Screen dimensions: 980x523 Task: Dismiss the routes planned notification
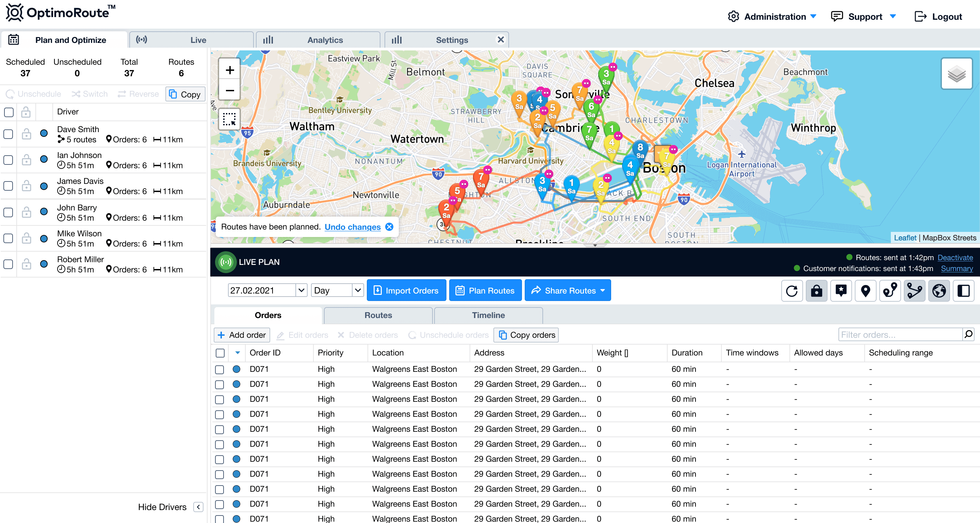(389, 227)
